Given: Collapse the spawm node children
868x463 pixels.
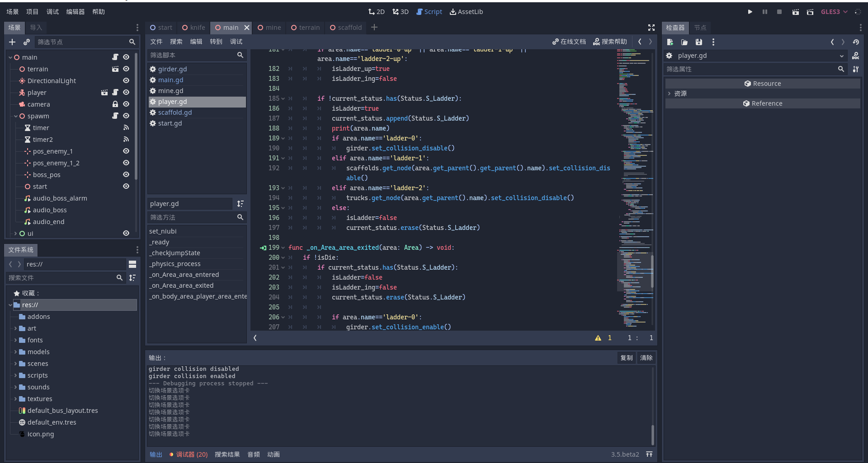Looking at the screenshot, I should point(16,116).
